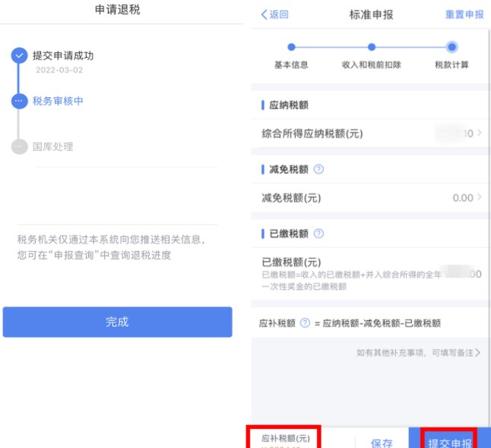Click the 重置申报 link
Viewport: 491px width, 448px height.
(x=464, y=14)
